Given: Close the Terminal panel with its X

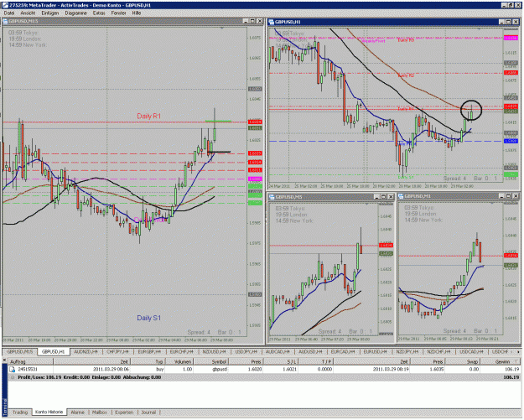Looking at the screenshot, I should (5, 360).
